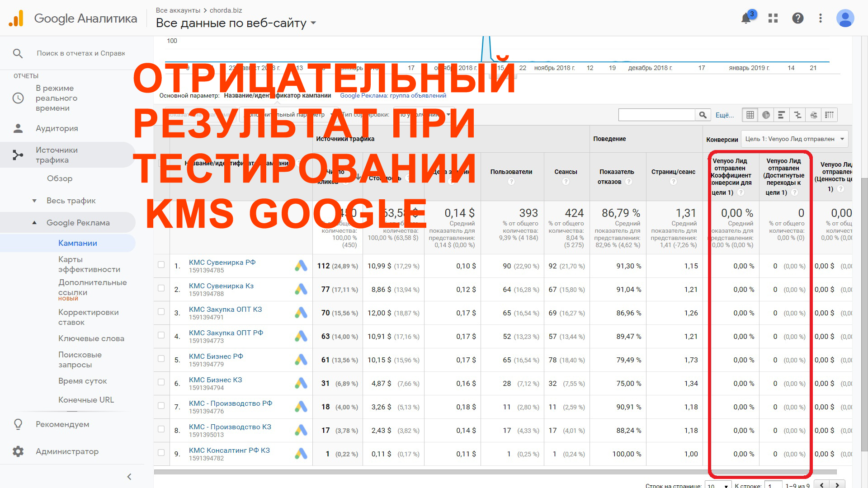The height and width of the screenshot is (488, 868).
Task: Open the user account avatar
Action: click(x=845, y=18)
